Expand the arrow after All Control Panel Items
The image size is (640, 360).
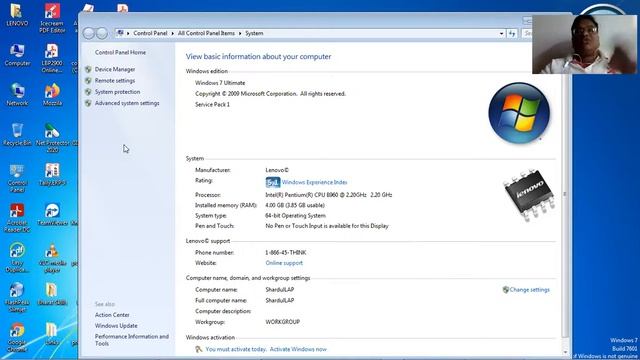click(240, 33)
